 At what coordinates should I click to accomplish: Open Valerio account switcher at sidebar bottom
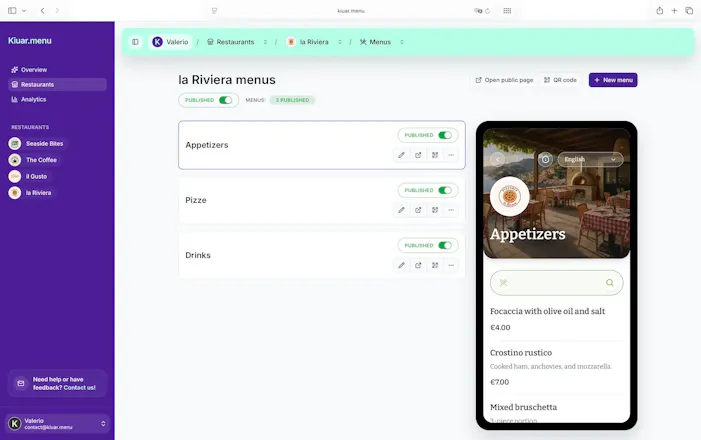click(58, 423)
